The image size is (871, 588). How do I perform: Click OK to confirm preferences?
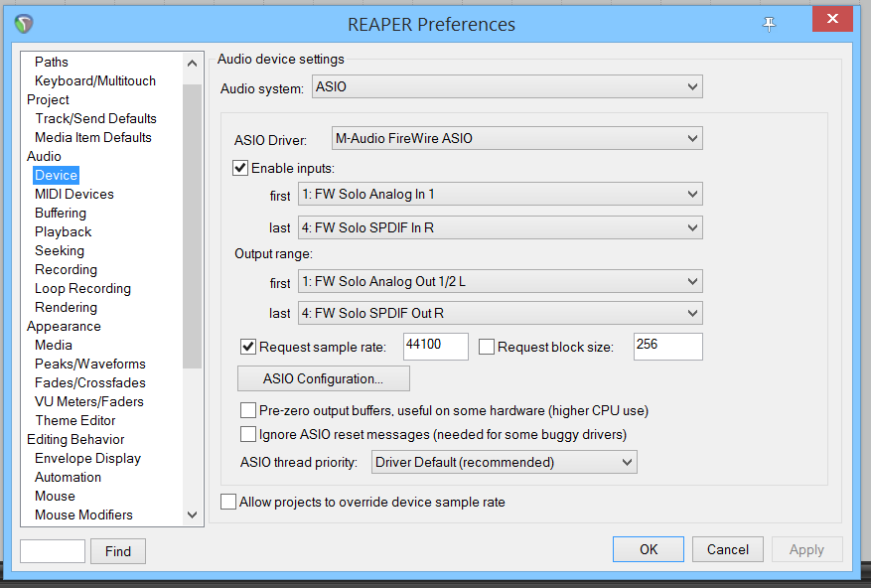point(649,549)
